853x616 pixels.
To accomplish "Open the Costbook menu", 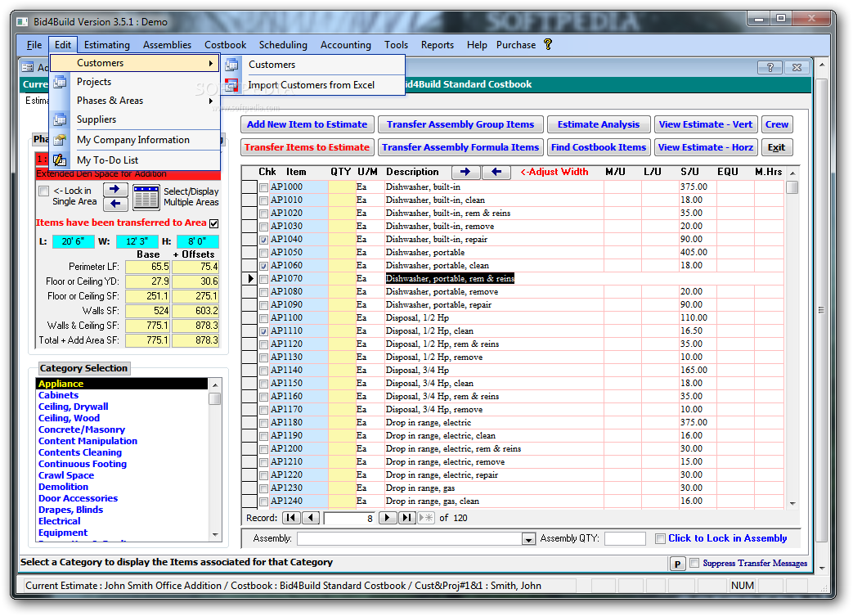I will [x=225, y=45].
